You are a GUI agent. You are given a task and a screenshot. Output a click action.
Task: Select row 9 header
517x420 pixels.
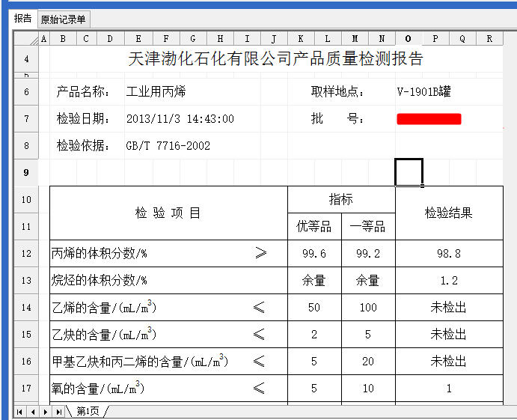pyautogui.click(x=26, y=172)
